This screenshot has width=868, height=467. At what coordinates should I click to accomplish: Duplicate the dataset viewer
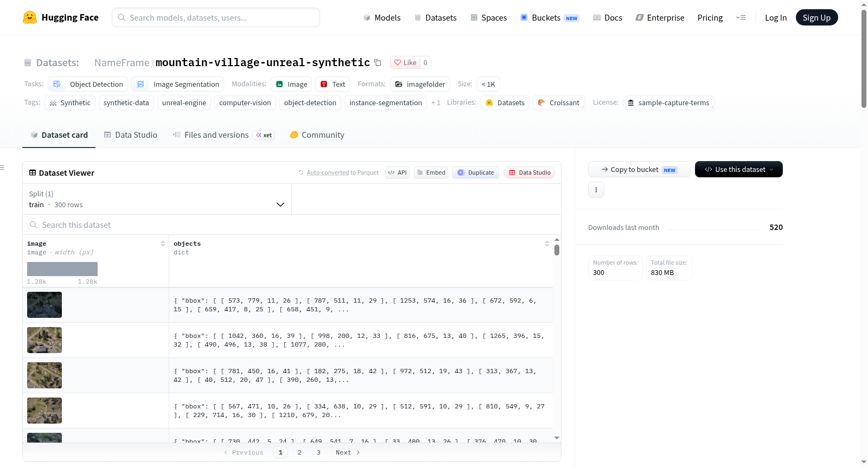tap(475, 172)
